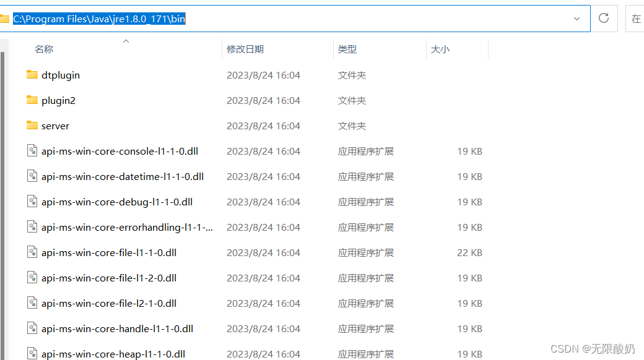
Task: Click the search box right of refresh
Action: [x=636, y=19]
